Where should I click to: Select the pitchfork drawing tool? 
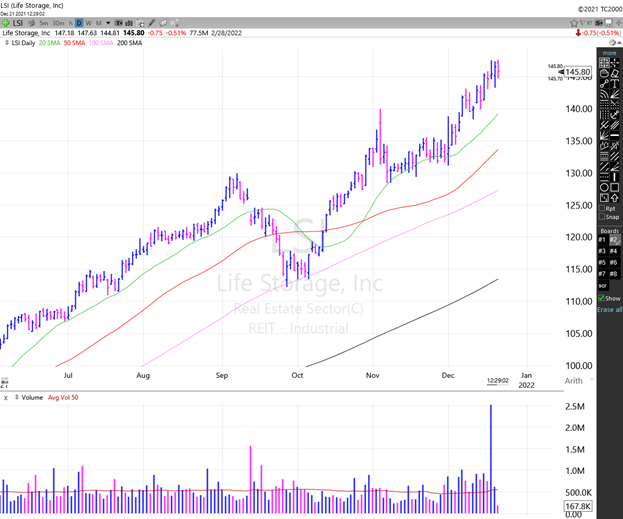604,125
